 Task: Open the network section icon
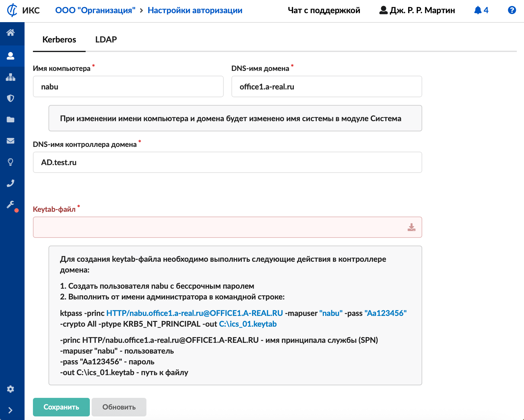click(11, 77)
